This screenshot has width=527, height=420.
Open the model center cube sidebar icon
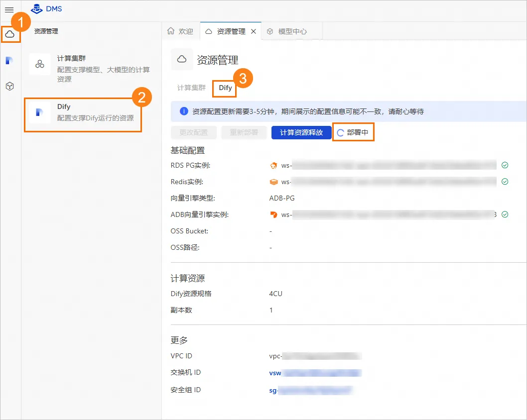(10, 86)
